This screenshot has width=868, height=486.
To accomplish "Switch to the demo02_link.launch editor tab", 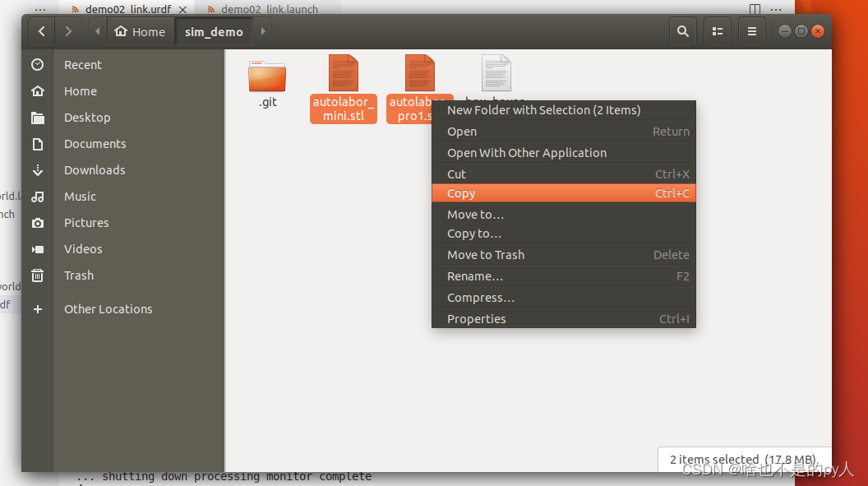I will 270,9.
